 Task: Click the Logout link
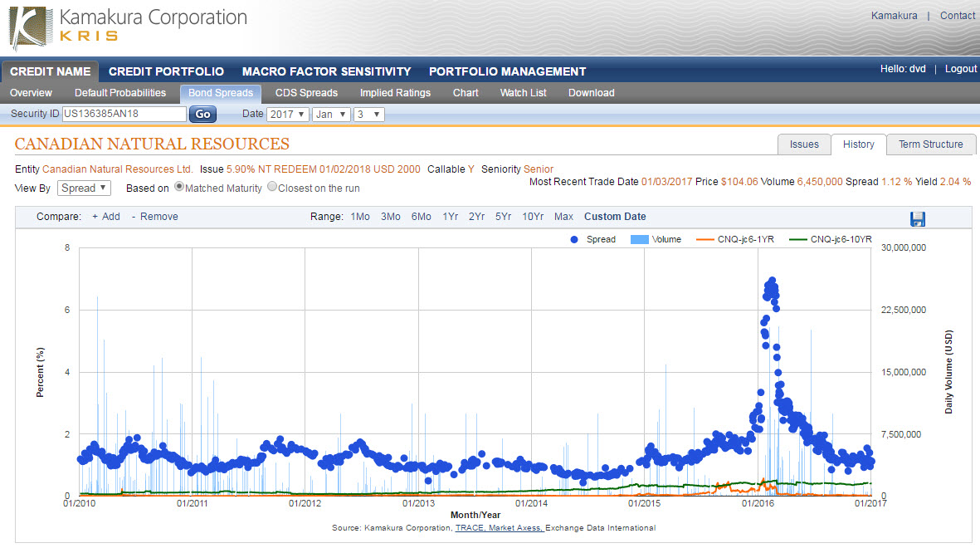(960, 68)
